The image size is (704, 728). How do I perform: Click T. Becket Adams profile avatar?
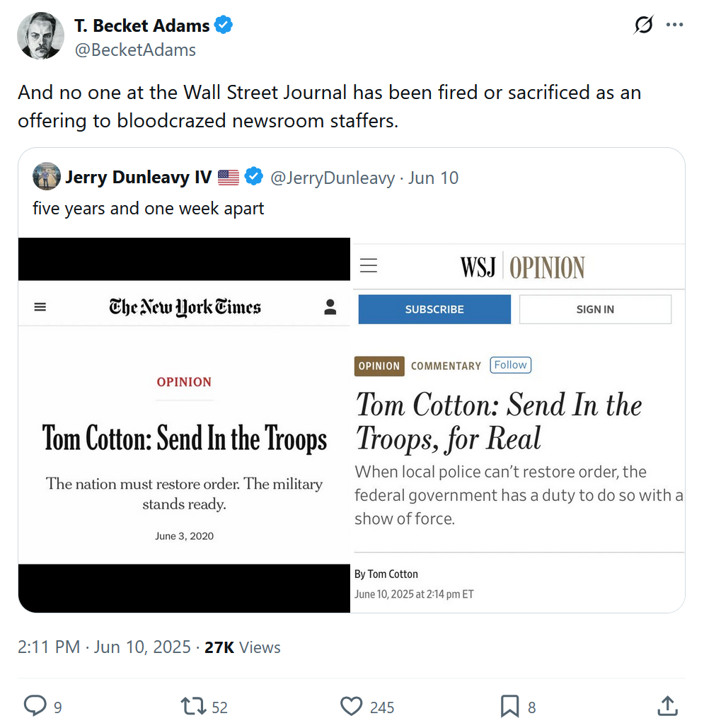coord(40,36)
